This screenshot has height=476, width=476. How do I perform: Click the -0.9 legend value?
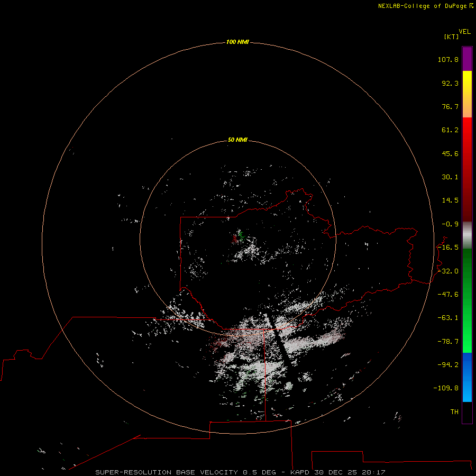[x=450, y=224]
